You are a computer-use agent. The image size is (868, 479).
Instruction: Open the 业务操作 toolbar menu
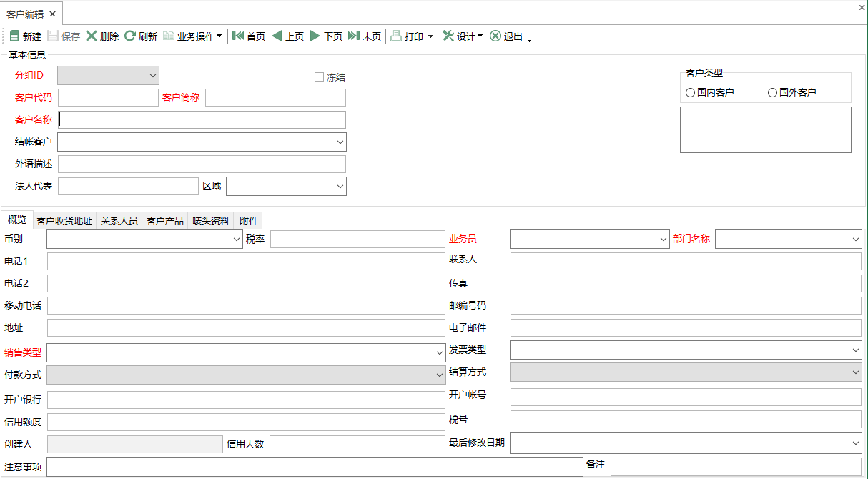(192, 36)
